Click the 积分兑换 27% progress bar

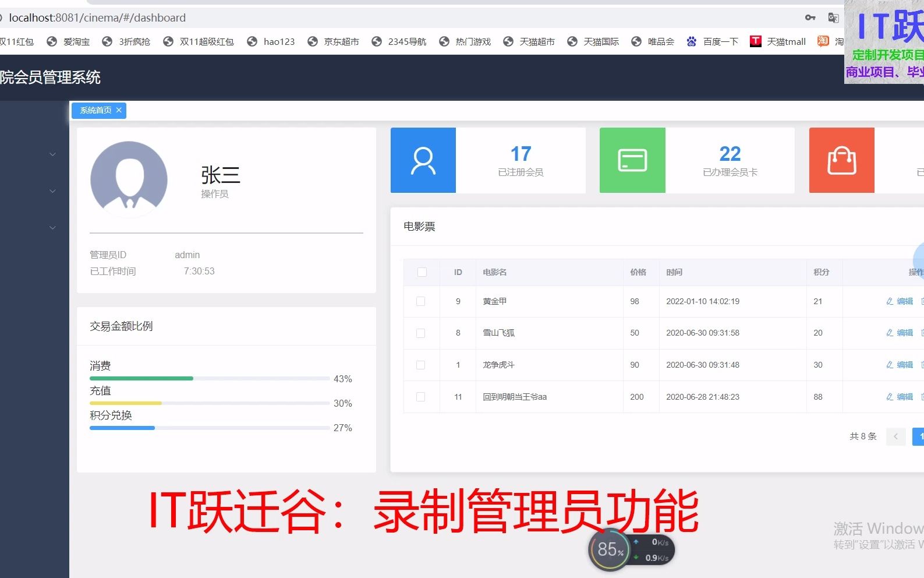point(210,428)
